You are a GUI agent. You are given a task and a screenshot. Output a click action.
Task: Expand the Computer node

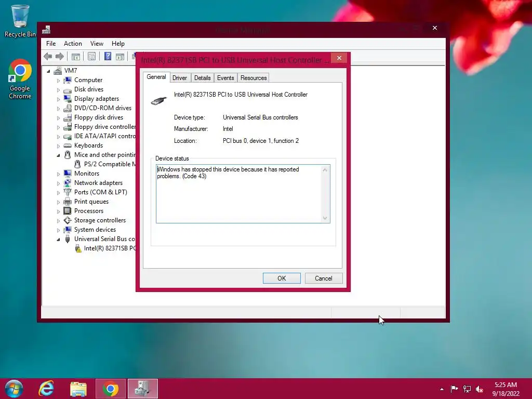(x=58, y=81)
